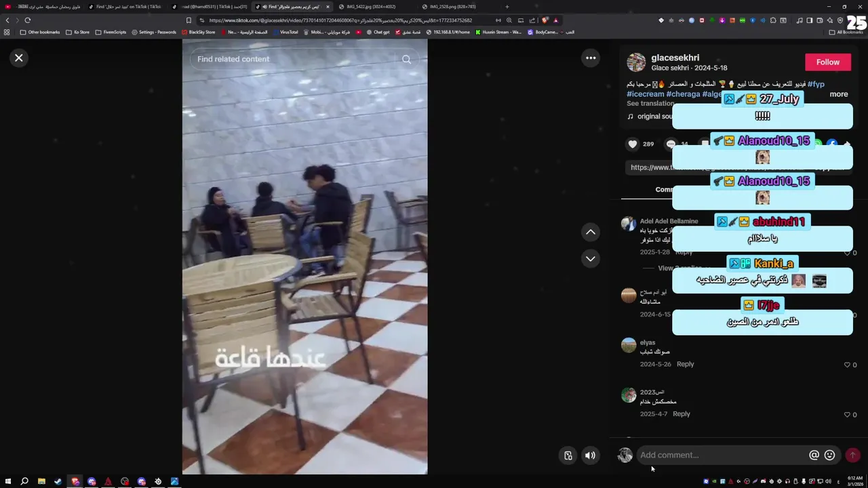This screenshot has height=488, width=868.
Task: Like the elyas comment heart
Action: (x=847, y=365)
